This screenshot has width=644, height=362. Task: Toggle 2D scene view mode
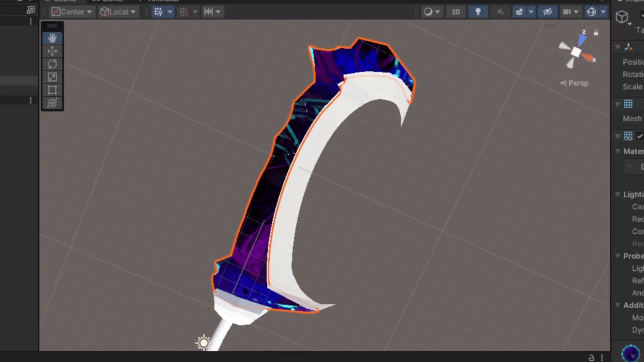click(x=456, y=12)
